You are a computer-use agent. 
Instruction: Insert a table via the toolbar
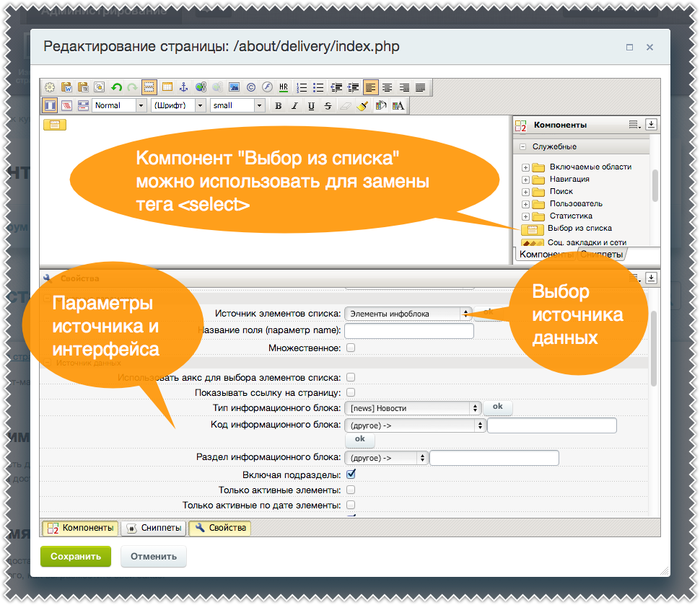coord(167,87)
